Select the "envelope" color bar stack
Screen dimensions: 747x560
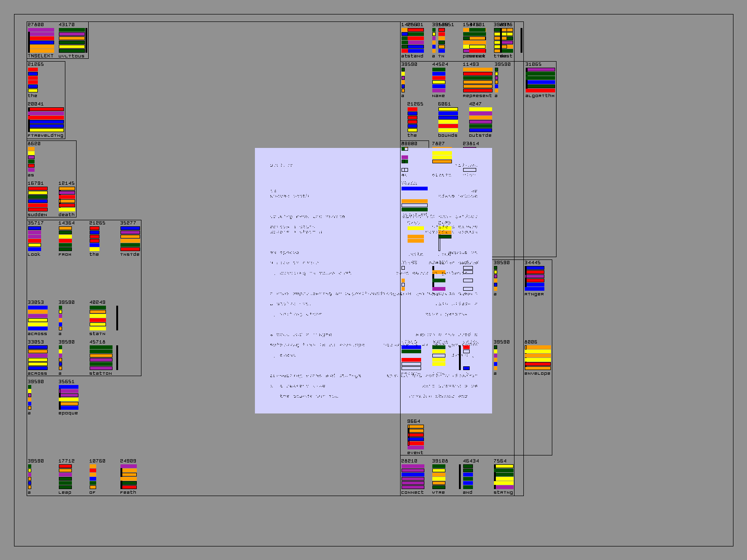(x=537, y=357)
